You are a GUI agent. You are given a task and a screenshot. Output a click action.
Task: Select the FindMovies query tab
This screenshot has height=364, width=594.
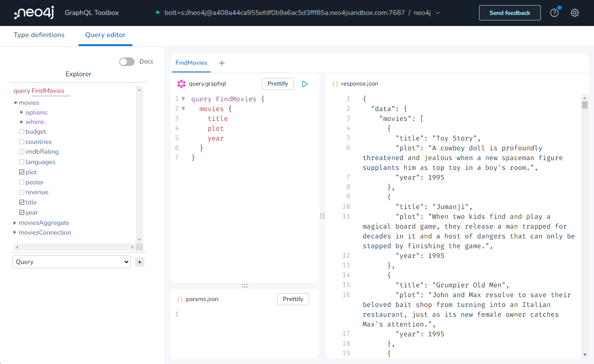tap(191, 62)
